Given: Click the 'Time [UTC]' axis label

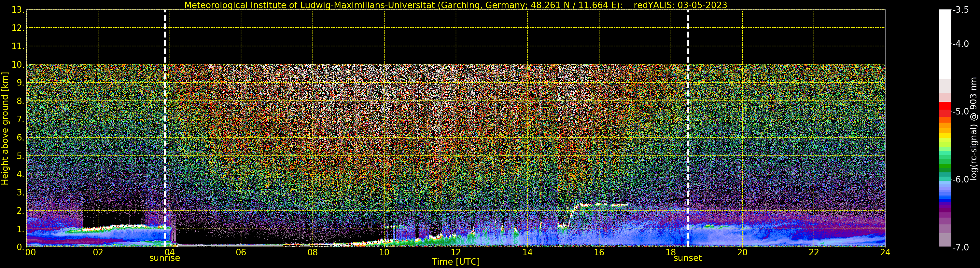Looking at the screenshot, I should pos(456,262).
